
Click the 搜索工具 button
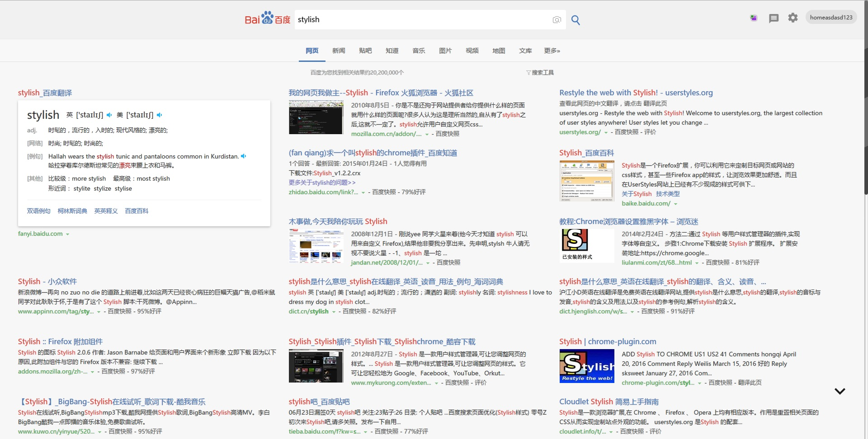pyautogui.click(x=542, y=73)
